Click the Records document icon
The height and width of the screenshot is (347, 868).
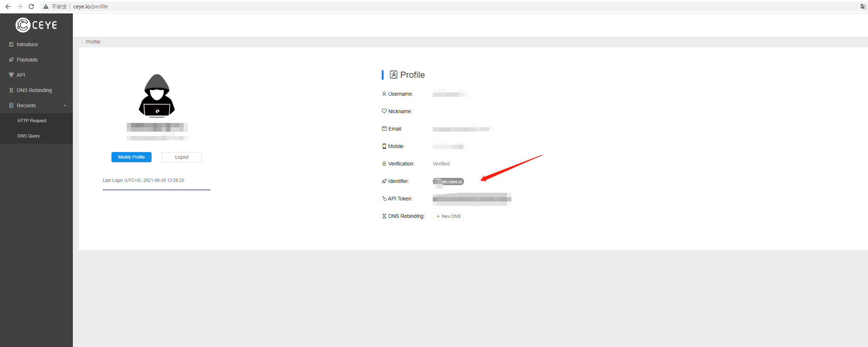(11, 105)
